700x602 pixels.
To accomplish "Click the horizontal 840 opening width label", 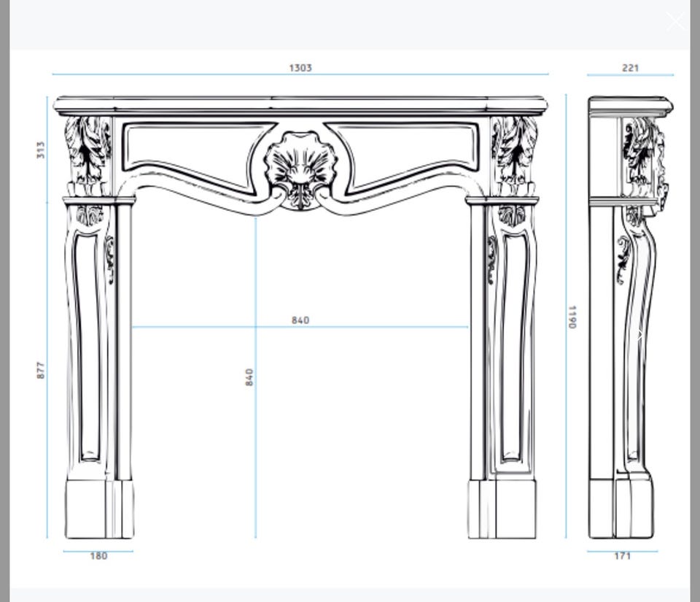I will pyautogui.click(x=300, y=320).
